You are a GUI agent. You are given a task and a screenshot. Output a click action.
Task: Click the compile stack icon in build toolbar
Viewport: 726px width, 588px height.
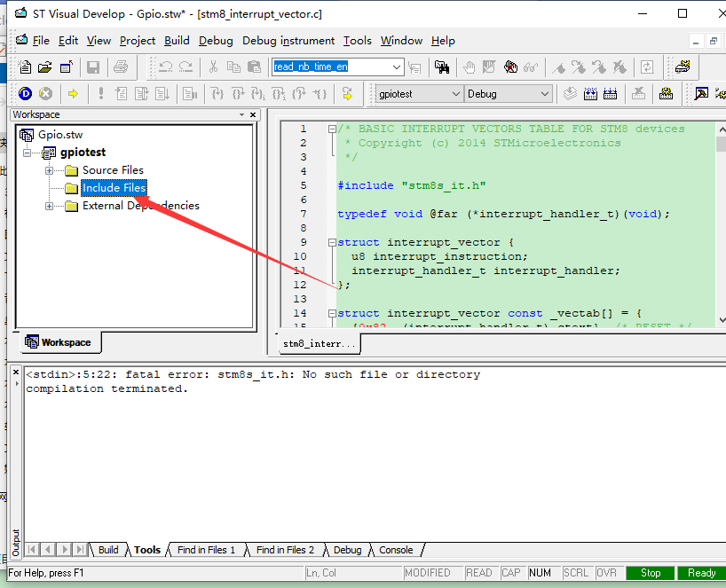click(570, 94)
